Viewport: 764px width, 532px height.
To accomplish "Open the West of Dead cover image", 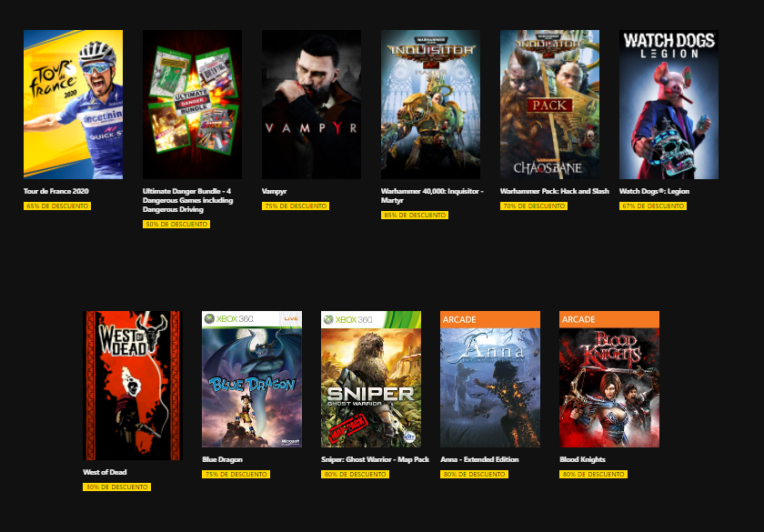I will (x=133, y=386).
